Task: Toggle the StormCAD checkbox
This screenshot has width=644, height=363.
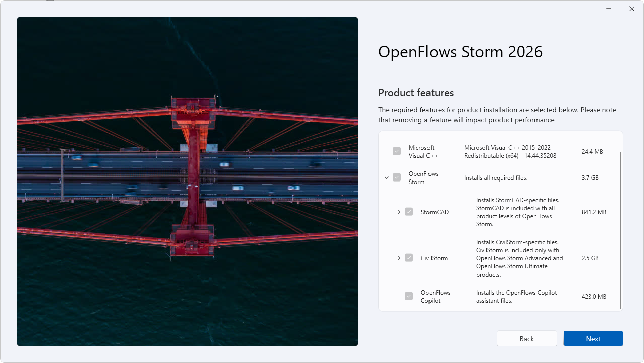Action: pos(409,212)
